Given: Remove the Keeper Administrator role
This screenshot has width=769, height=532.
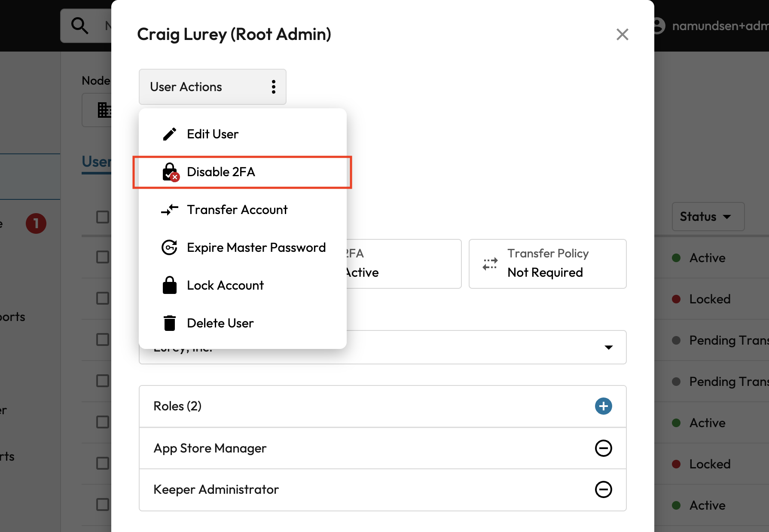Looking at the screenshot, I should 603,489.
